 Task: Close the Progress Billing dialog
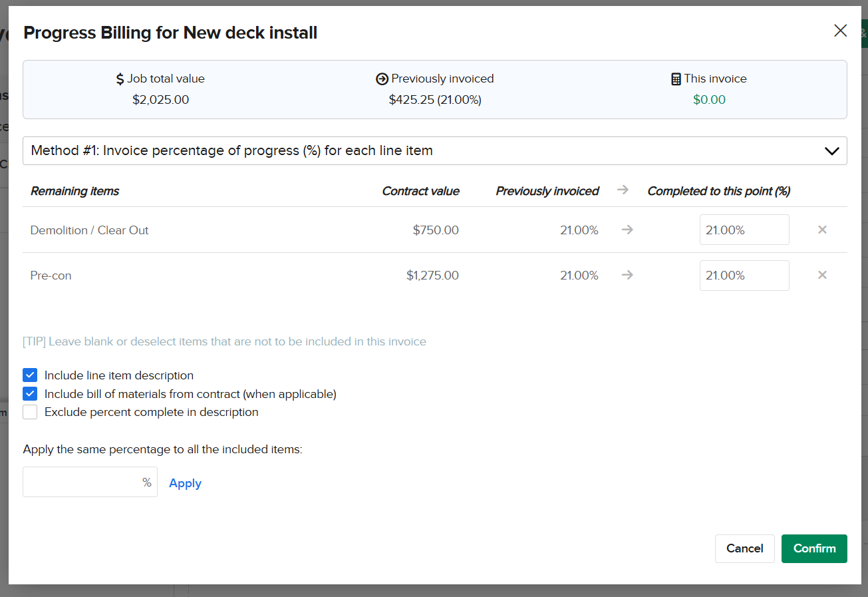tap(840, 31)
